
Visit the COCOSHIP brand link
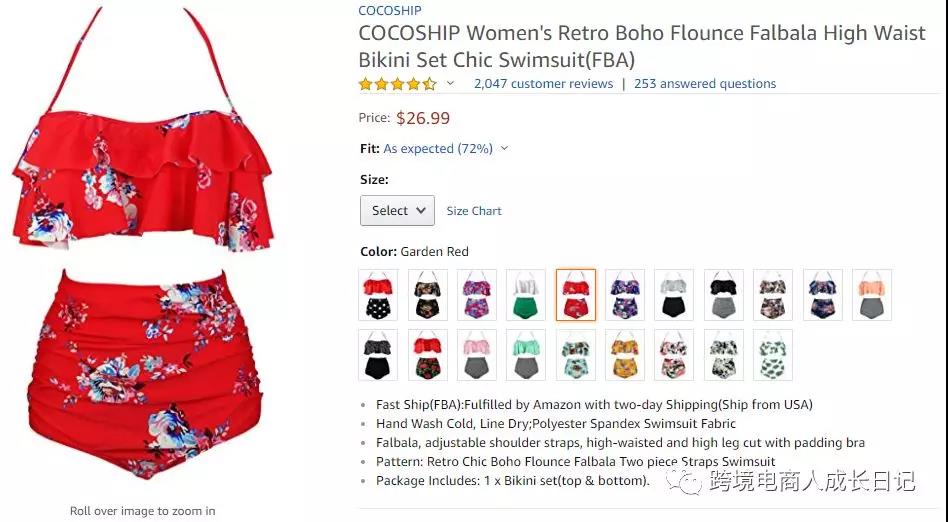click(390, 11)
